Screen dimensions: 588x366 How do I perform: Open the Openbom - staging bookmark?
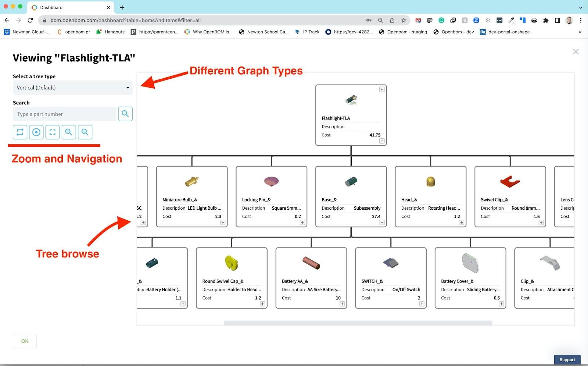[403, 32]
